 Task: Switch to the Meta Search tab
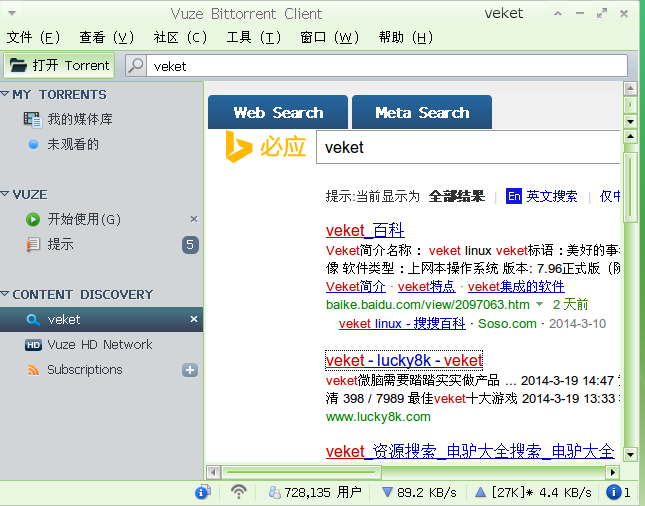(422, 112)
